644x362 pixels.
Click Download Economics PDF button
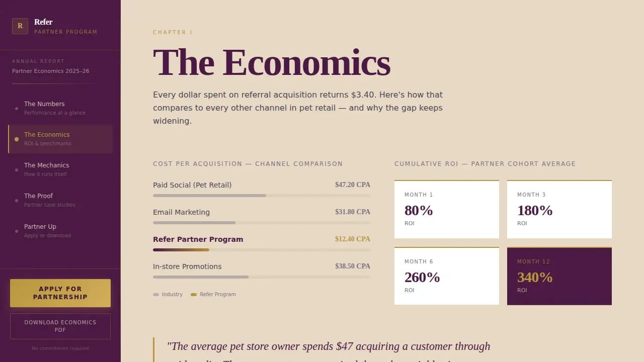(60, 326)
